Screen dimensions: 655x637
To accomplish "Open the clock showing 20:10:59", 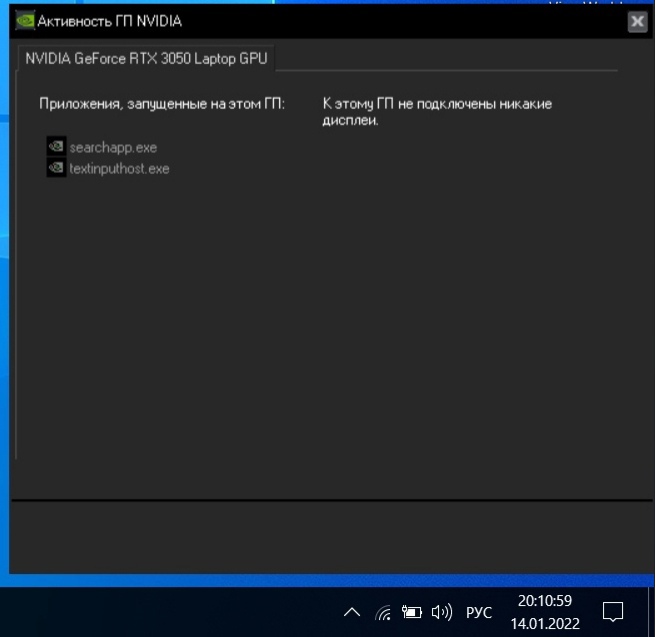I will (545, 612).
